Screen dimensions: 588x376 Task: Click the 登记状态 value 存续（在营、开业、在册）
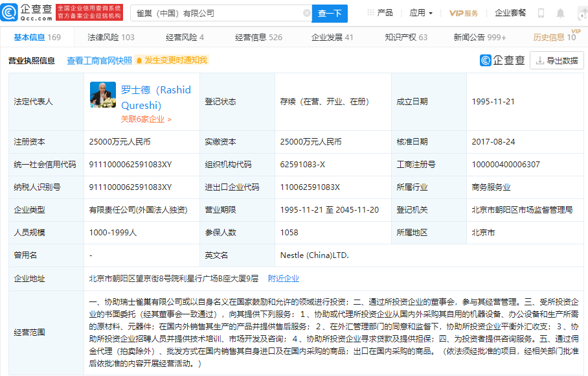click(x=324, y=102)
